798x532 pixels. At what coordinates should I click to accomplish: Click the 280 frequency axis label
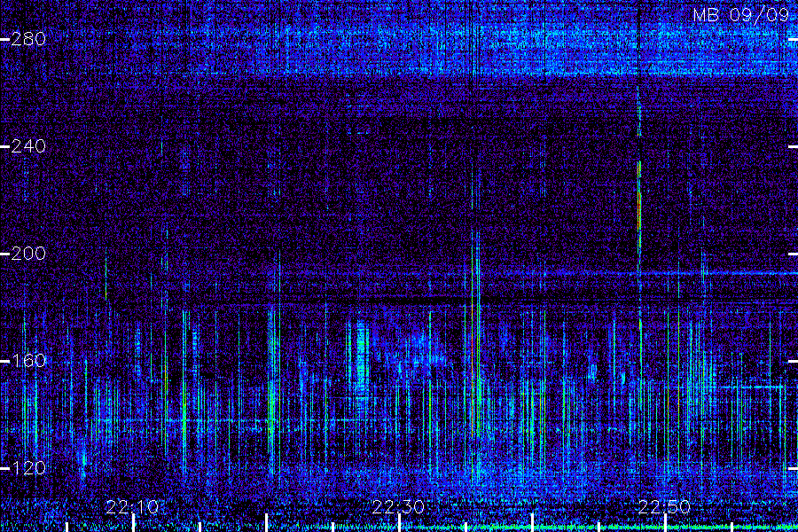coord(28,39)
